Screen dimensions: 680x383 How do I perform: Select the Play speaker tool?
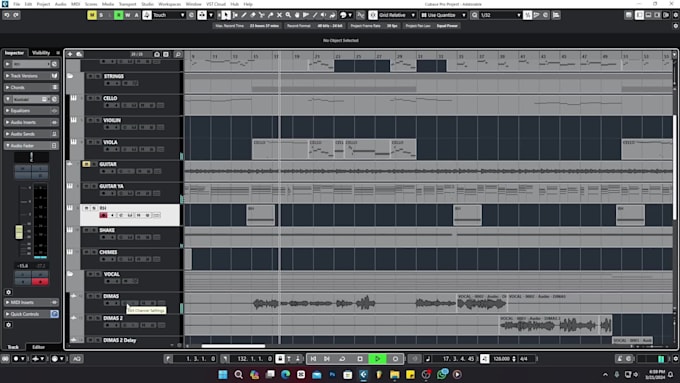pyautogui.click(x=324, y=15)
